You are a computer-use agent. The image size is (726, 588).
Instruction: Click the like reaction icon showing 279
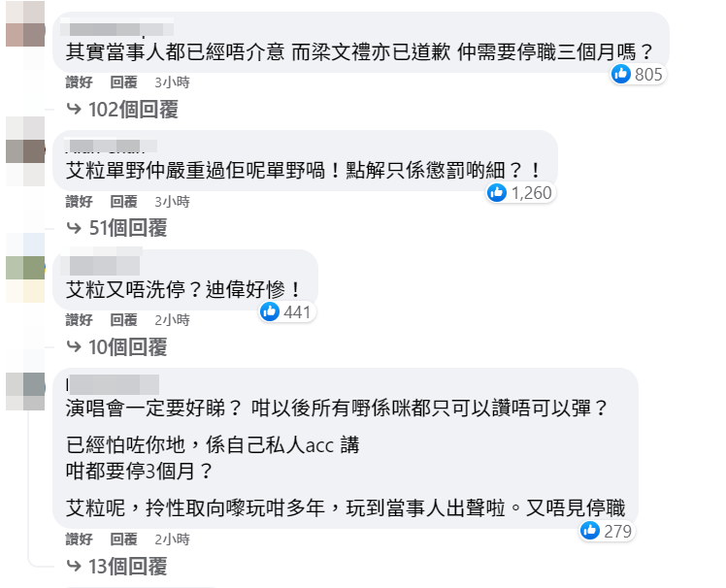pos(590,530)
